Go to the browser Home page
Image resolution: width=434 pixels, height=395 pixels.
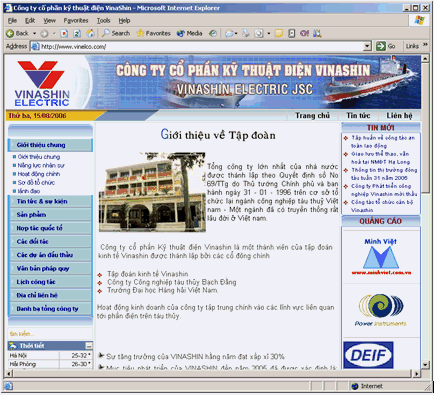[x=90, y=33]
